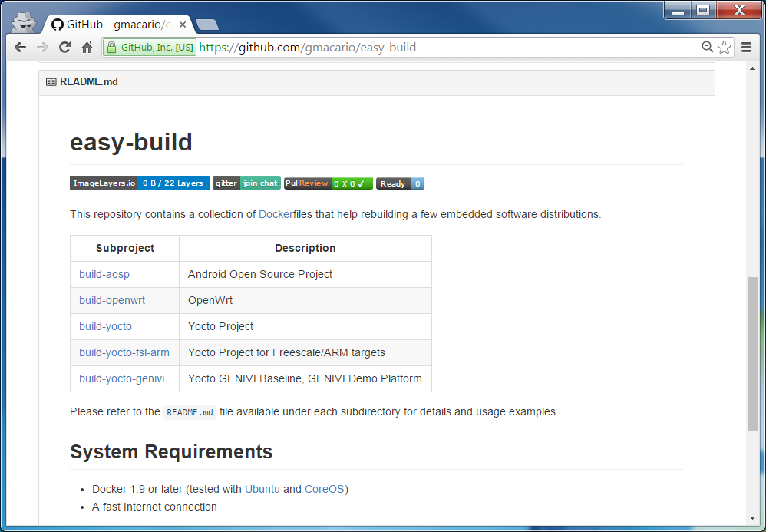Follow the CoreOS link
The height and width of the screenshot is (532, 766).
click(325, 489)
